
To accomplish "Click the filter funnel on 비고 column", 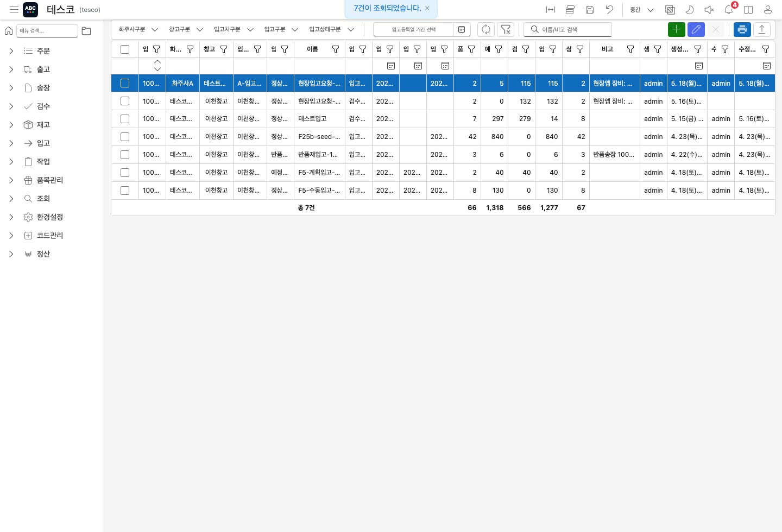I will point(630,49).
